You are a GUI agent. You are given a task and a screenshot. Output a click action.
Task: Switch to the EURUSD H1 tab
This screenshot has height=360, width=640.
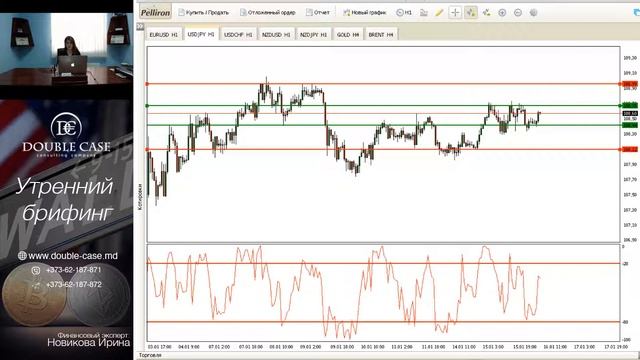click(163, 35)
